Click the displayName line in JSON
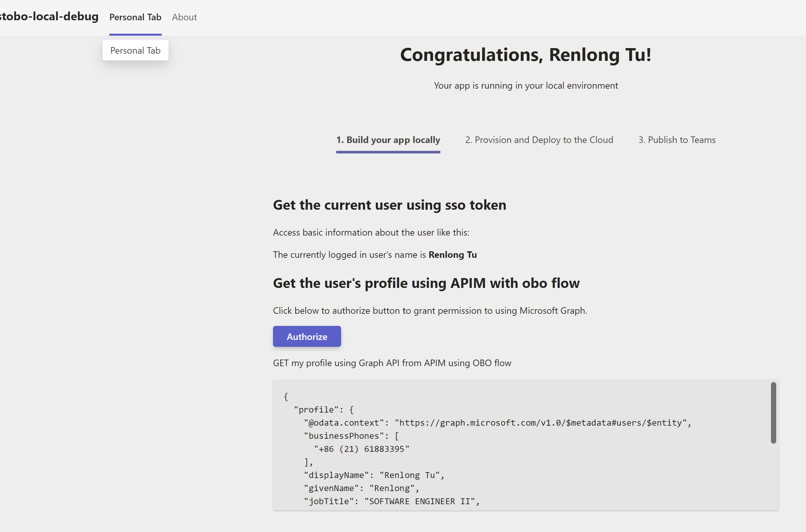Viewport: 806px width, 532px height. point(374,475)
